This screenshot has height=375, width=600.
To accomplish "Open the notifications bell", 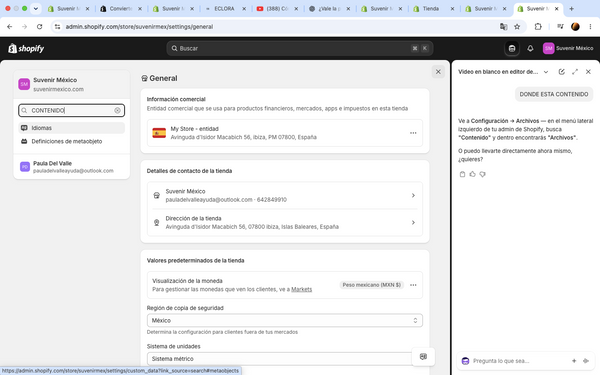I will coord(530,48).
